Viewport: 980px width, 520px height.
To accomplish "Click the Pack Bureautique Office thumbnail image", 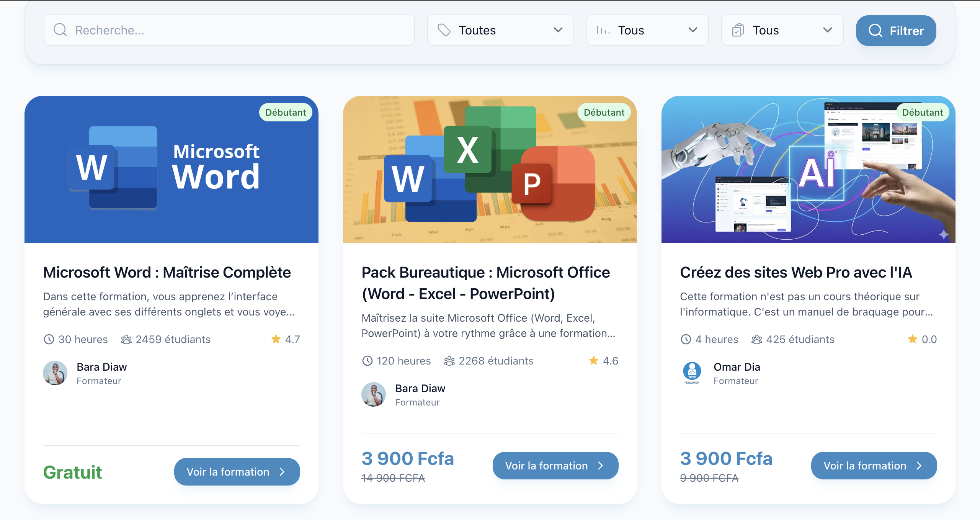I will [490, 169].
